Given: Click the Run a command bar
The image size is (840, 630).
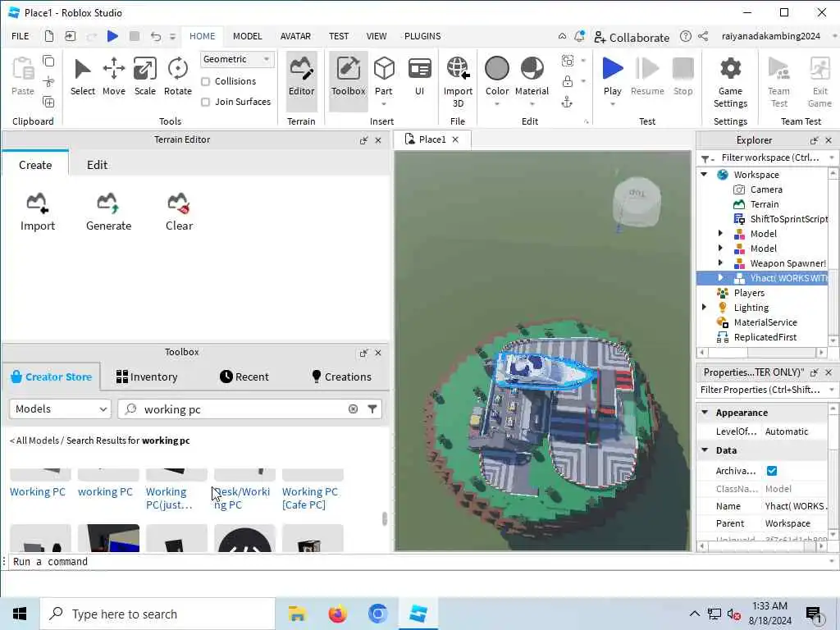Looking at the screenshot, I should (x=418, y=561).
